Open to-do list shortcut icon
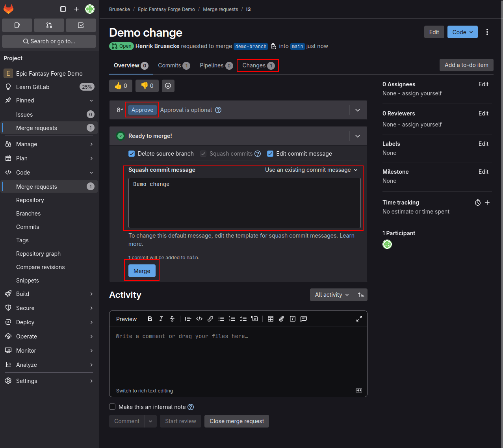 coord(81,25)
